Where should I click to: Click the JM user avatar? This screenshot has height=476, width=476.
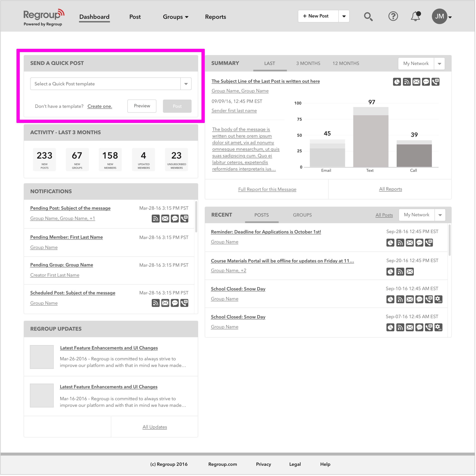tap(439, 16)
